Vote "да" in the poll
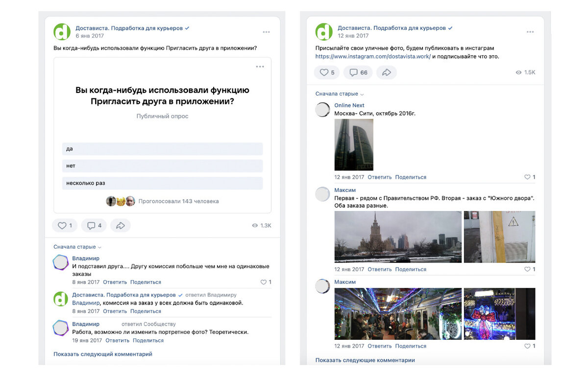Image resolution: width=588 pixels, height=377 pixels. (x=162, y=148)
